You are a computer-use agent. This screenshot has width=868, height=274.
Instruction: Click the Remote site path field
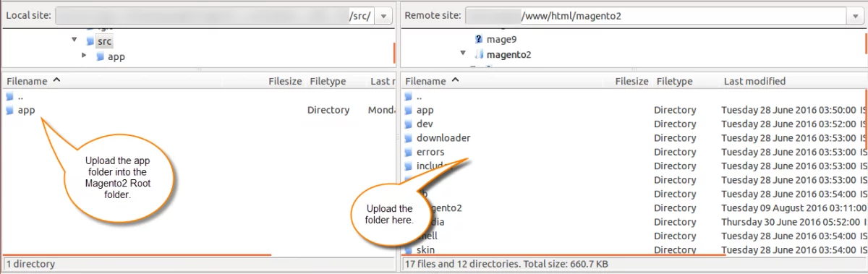(x=656, y=16)
